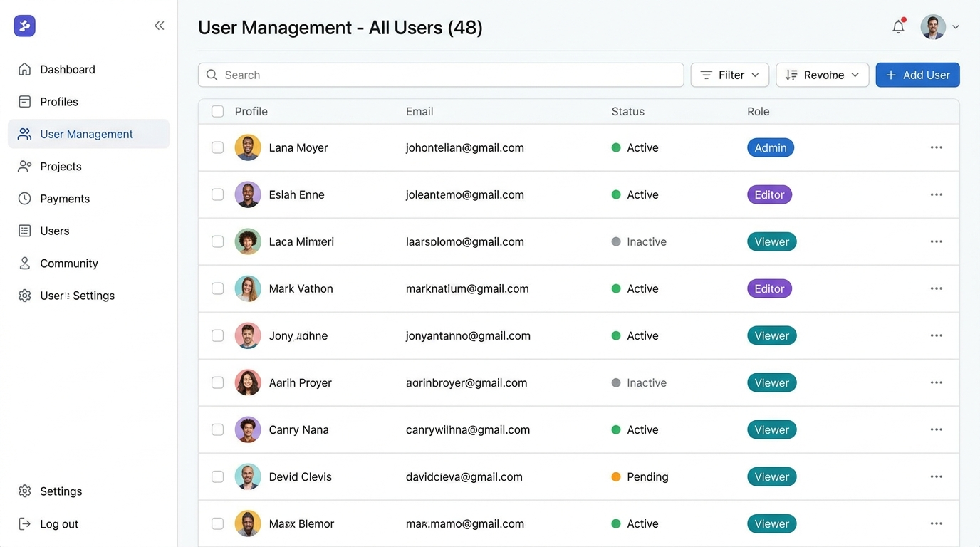Open more options for Eslah Enne

937,194
